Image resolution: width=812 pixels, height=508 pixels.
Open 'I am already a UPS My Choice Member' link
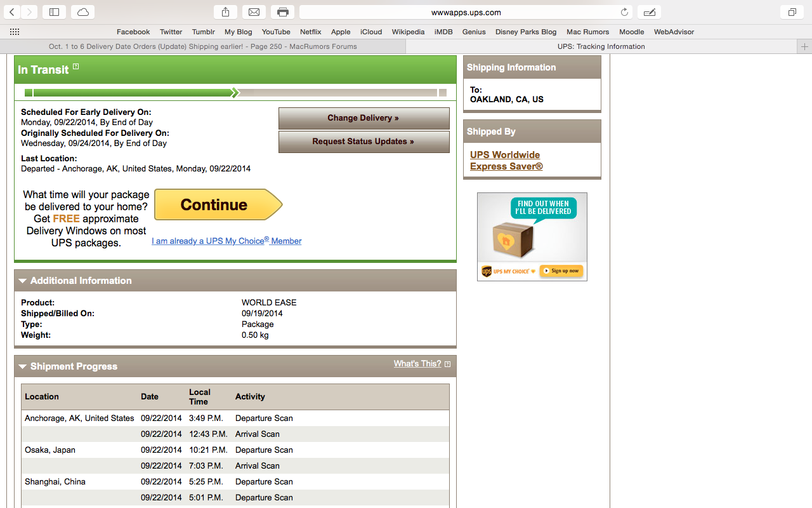click(226, 241)
